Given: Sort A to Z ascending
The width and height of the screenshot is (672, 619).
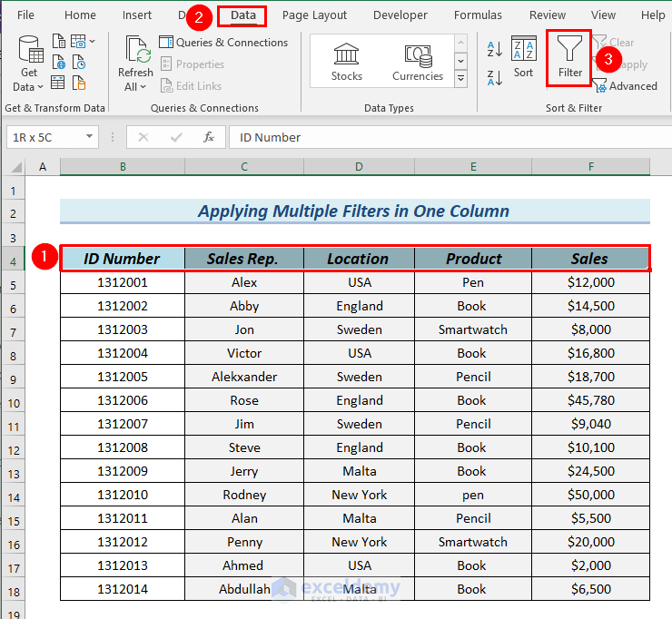Looking at the screenshot, I should coord(495,49).
